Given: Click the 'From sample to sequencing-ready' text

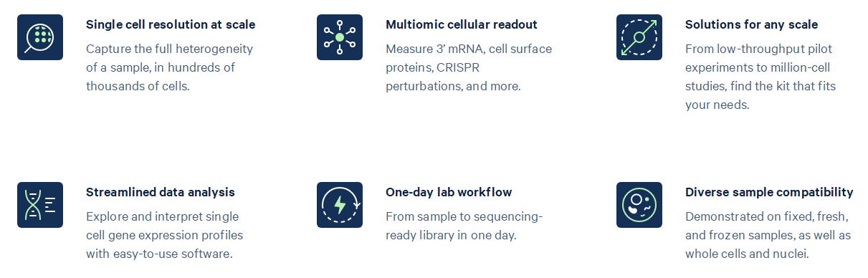Looking at the screenshot, I should 464,226.
